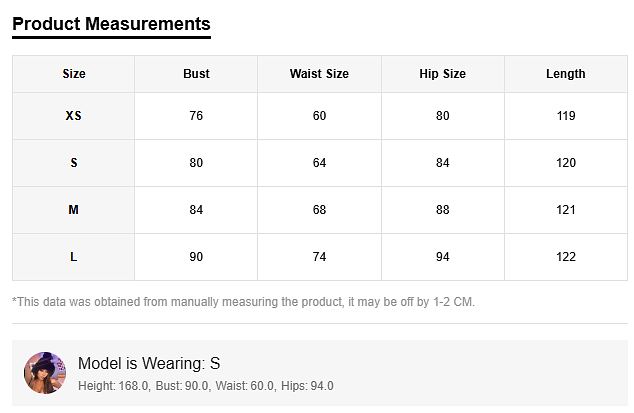634x413 pixels.
Task: Click the Length column header
Action: 565,74
